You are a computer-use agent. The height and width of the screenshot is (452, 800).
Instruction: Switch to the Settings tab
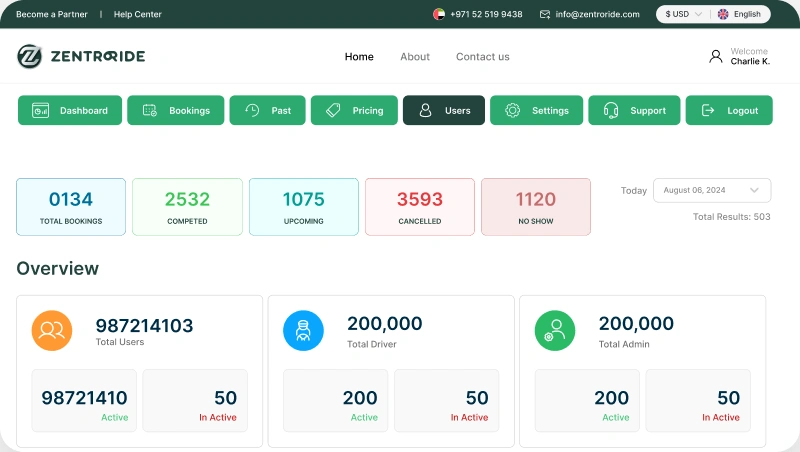coord(536,110)
